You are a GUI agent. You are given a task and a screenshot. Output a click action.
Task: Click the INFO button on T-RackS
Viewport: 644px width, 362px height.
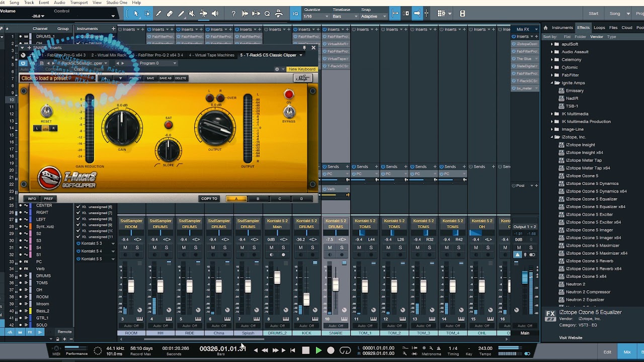(x=32, y=199)
